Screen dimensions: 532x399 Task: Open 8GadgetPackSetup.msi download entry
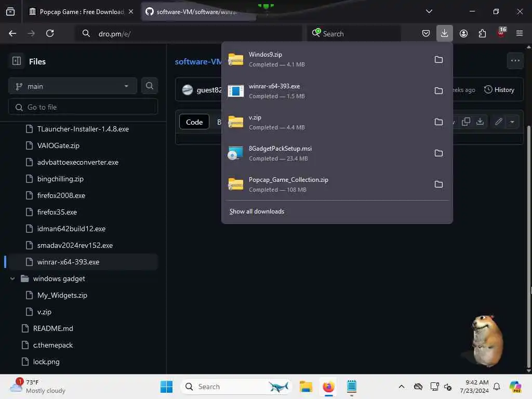coord(326,153)
